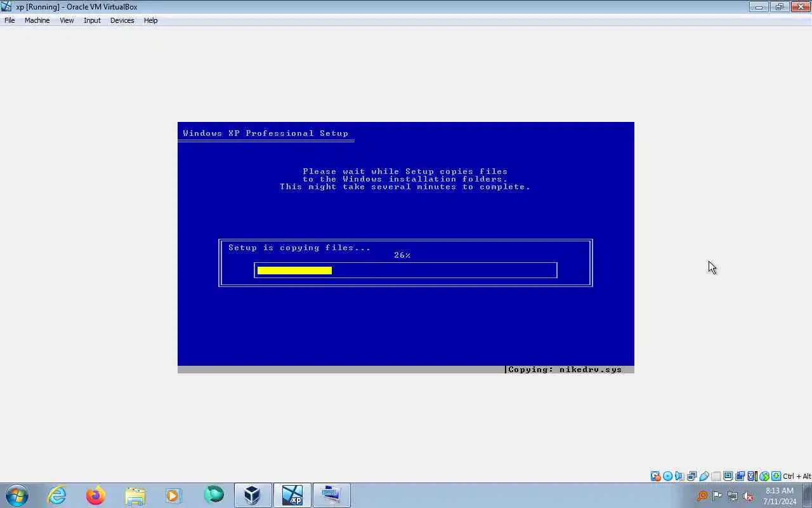The image size is (812, 508).
Task: Launch Firefox from the taskbar
Action: tap(96, 495)
